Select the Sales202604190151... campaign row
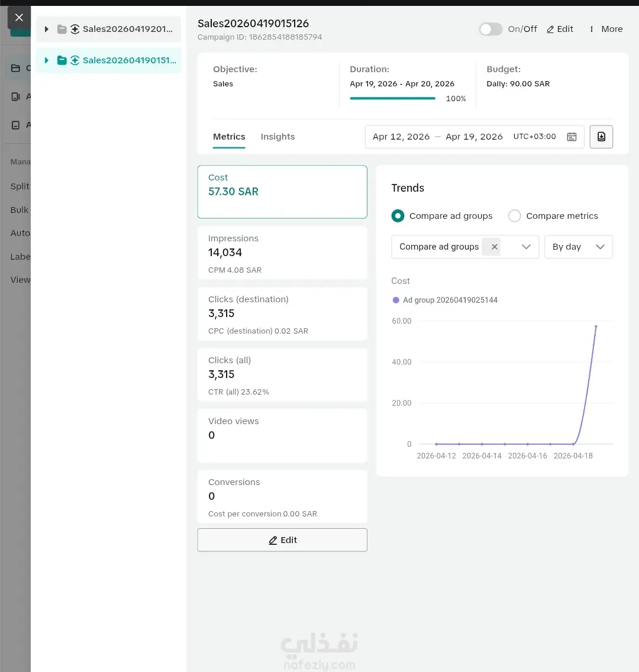 [x=109, y=60]
